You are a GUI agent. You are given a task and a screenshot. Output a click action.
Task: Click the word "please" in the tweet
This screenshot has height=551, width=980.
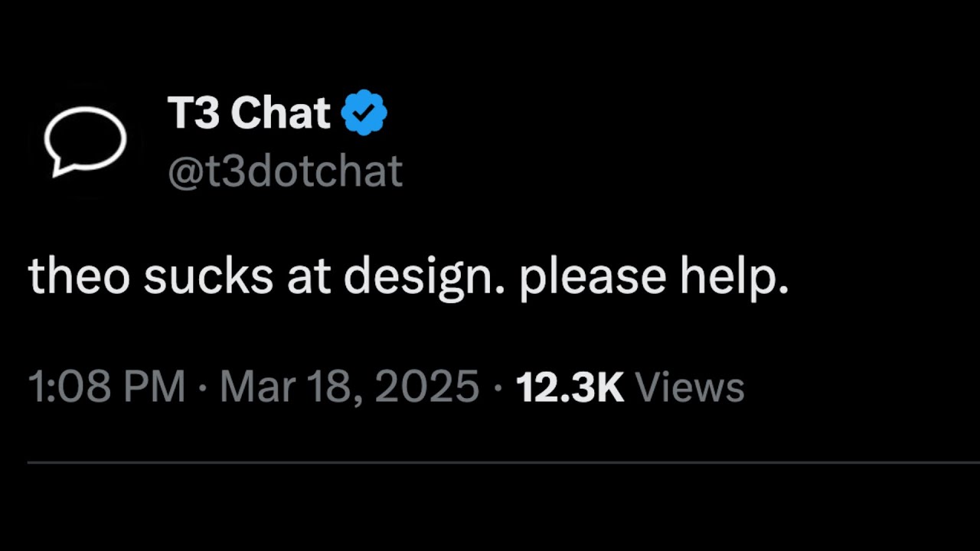[593, 277]
